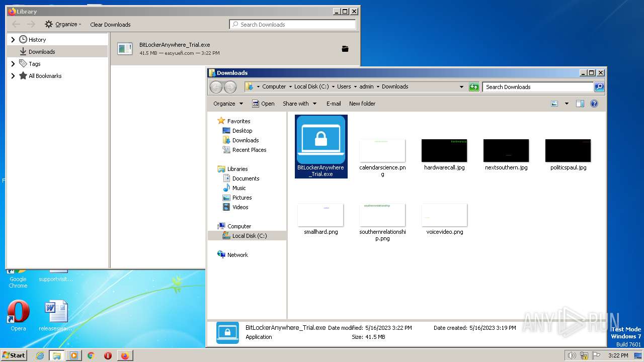This screenshot has width=644, height=362.
Task: Open Windows Media Player from taskbar
Action: click(74, 355)
